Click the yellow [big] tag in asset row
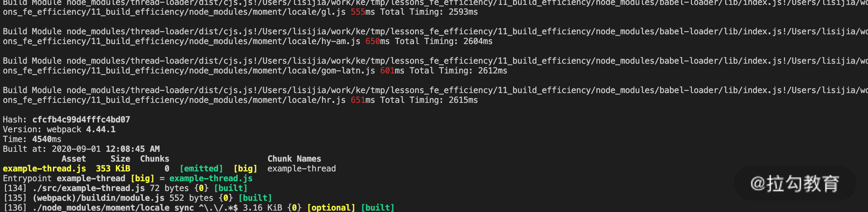The width and height of the screenshot is (868, 212). tap(245, 169)
